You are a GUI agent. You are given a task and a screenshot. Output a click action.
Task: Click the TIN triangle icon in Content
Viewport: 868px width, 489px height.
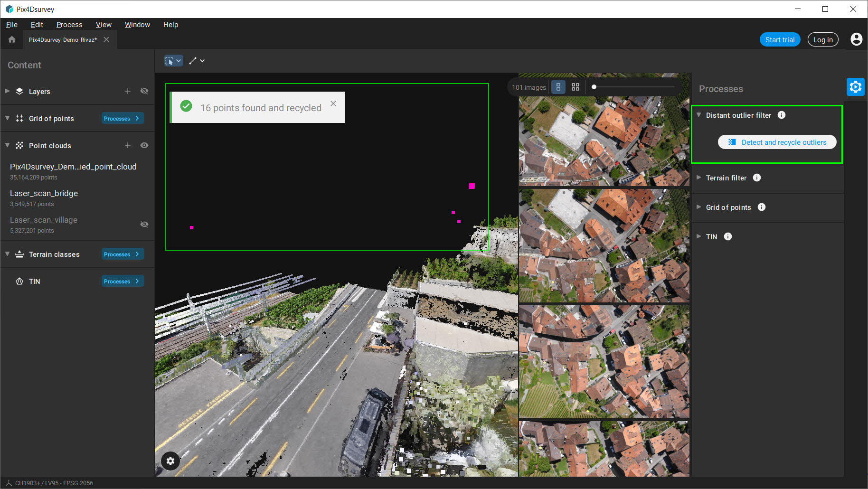coord(19,281)
